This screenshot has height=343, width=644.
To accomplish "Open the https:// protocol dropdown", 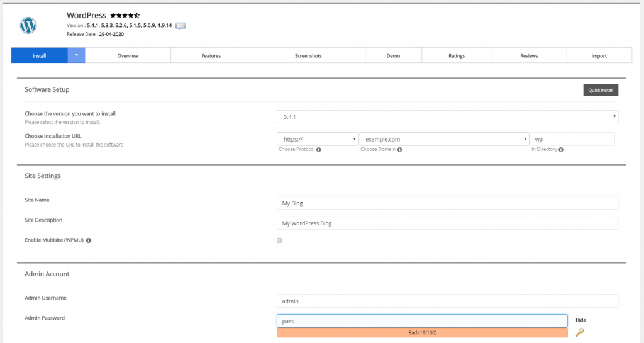I will pyautogui.click(x=317, y=139).
